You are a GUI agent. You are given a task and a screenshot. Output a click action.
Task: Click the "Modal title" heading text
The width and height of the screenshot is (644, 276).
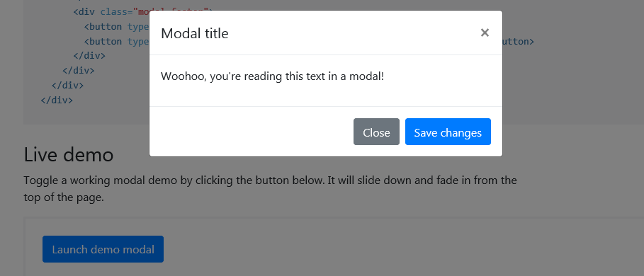click(195, 33)
